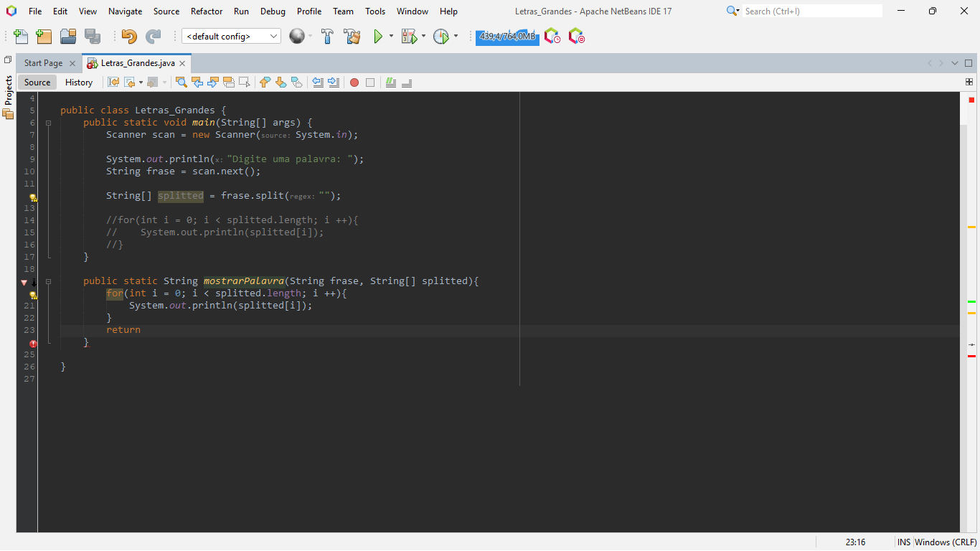Image resolution: width=980 pixels, height=551 pixels.
Task: Go to next bookmark icon
Action: tap(281, 83)
